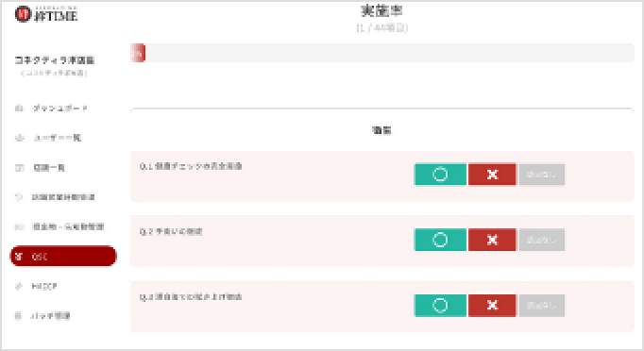Click the clock icon for store business hours
Viewport: 644px width, 351px height.
[19, 197]
